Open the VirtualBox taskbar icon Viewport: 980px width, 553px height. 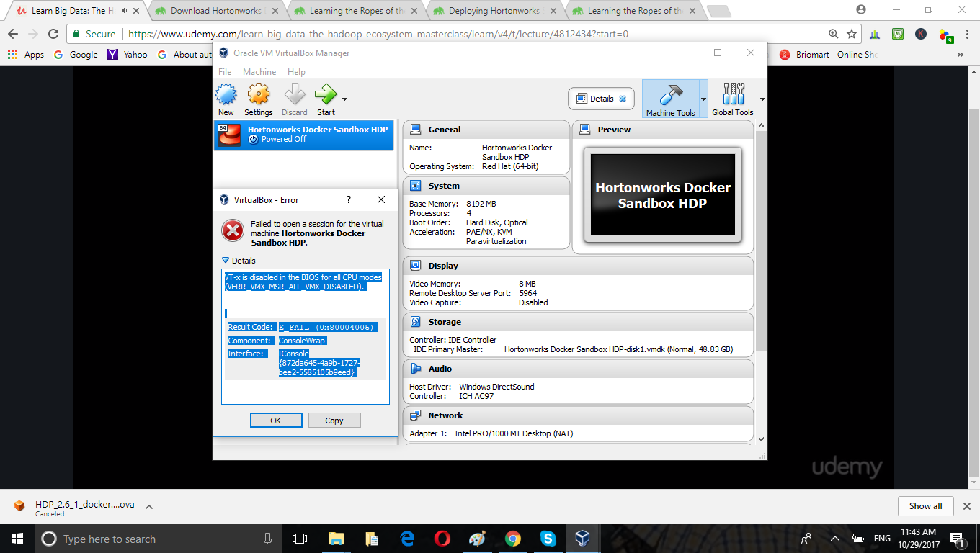coord(582,539)
